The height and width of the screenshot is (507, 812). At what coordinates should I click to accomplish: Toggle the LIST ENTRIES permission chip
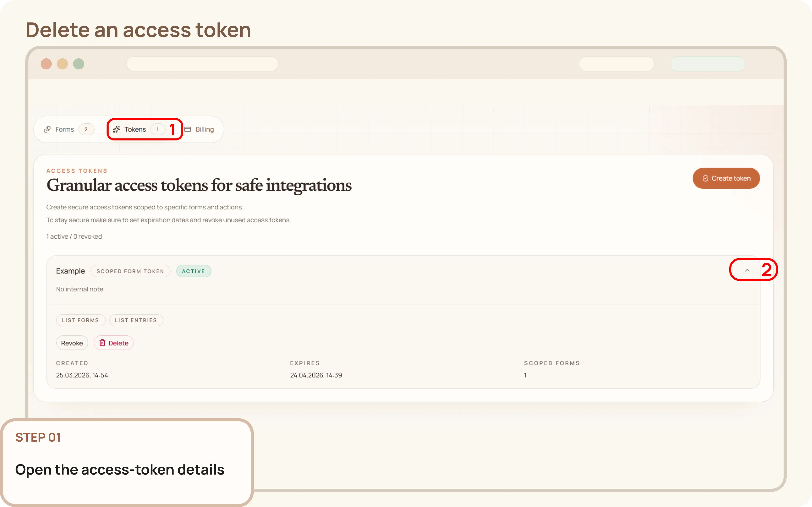(136, 320)
